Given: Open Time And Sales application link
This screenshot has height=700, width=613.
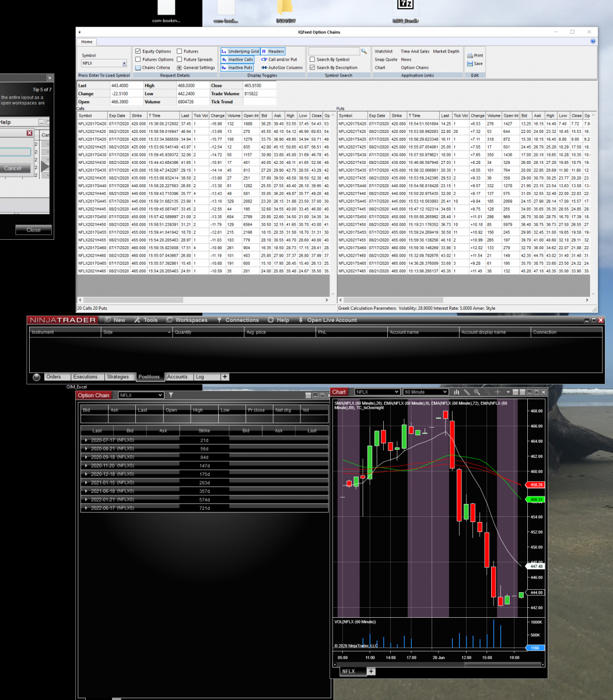Looking at the screenshot, I should 415,51.
